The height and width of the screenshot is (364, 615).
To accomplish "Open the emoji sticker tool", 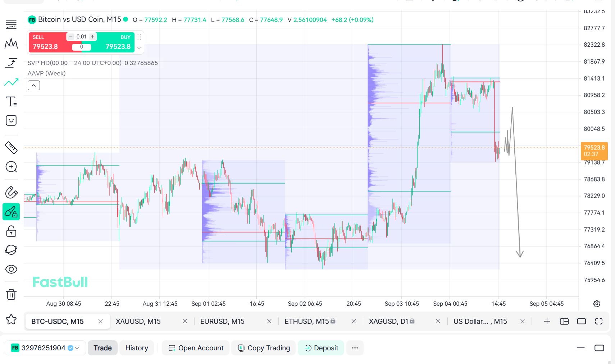I will tap(11, 120).
